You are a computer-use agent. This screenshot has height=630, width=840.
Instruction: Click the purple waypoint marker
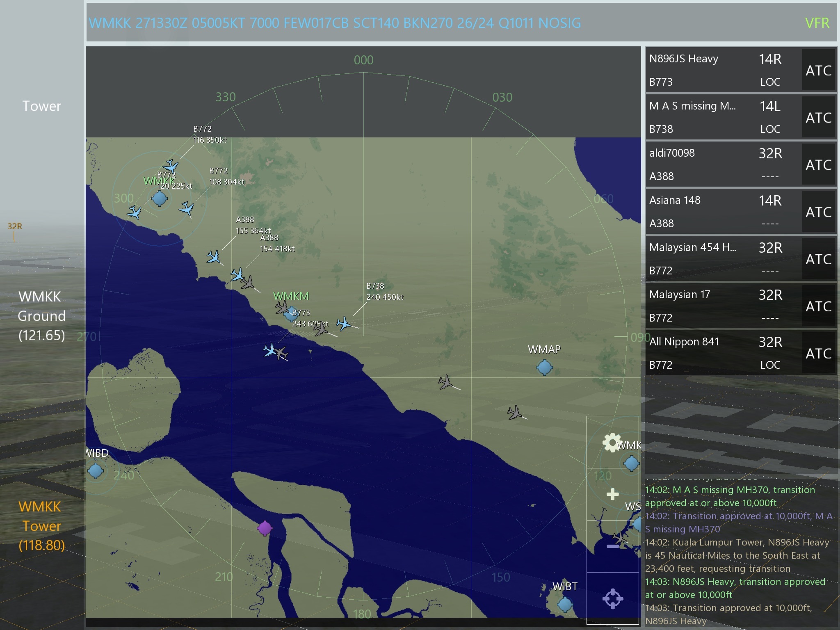(x=265, y=528)
